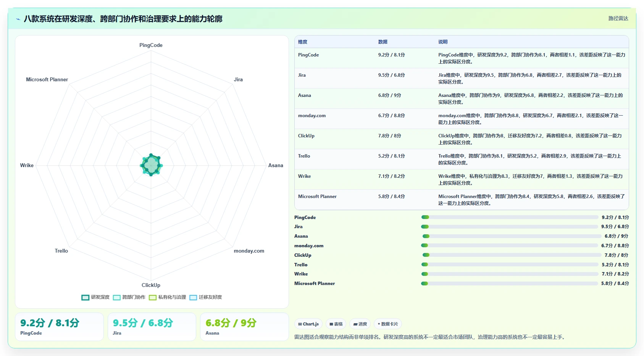Open the PingCode data card
The image size is (644, 356).
59,327
